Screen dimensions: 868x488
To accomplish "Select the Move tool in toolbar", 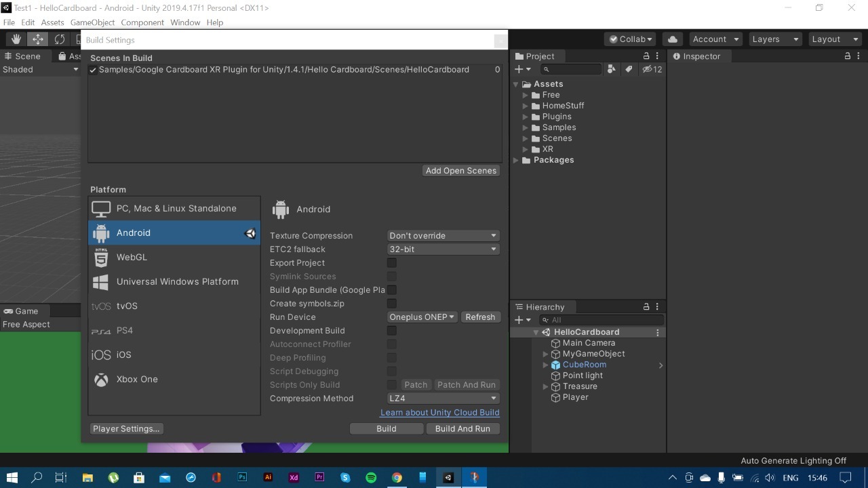I will point(38,39).
